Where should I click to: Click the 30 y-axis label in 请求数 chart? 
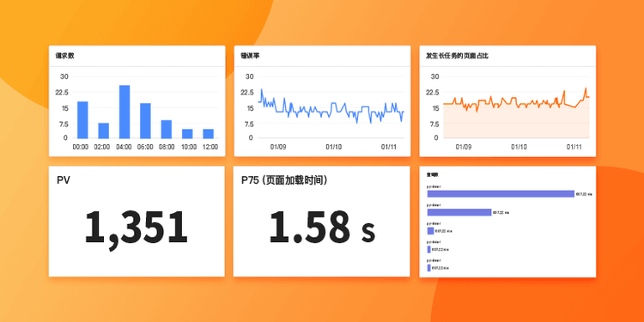[x=64, y=76]
